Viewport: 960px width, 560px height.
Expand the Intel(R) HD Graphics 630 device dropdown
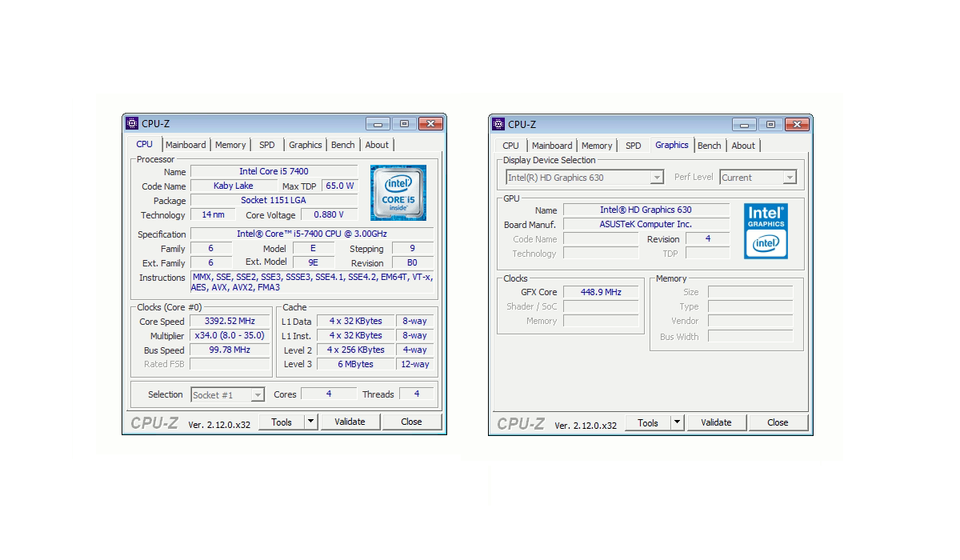[657, 178]
